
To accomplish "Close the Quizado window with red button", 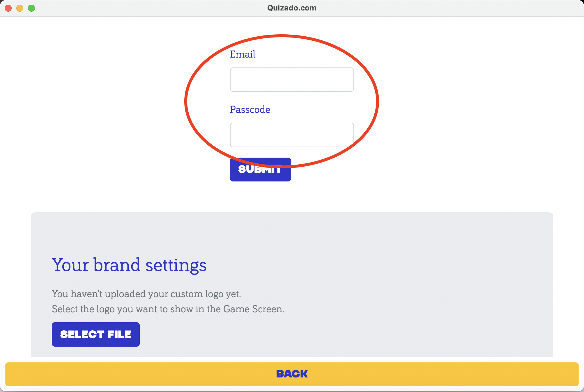I will (x=8, y=8).
